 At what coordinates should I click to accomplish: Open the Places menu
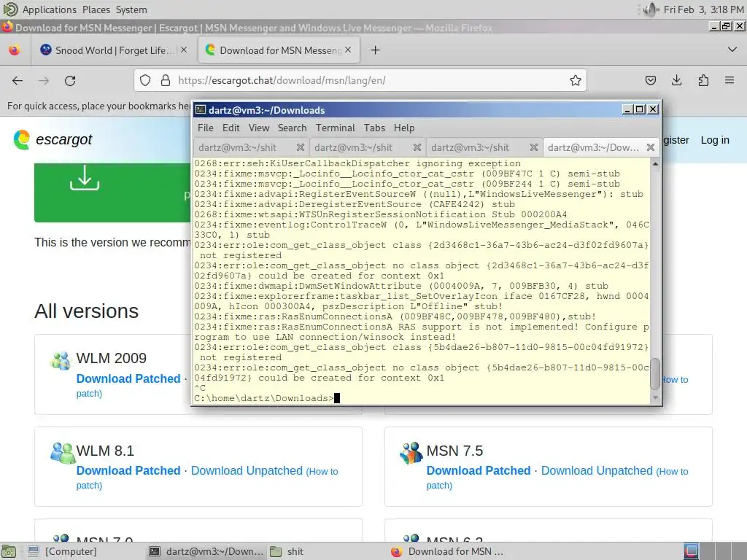tap(96, 9)
